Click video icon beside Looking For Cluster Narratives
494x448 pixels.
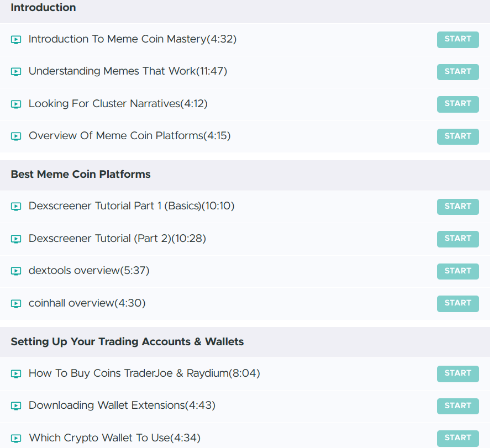(16, 104)
